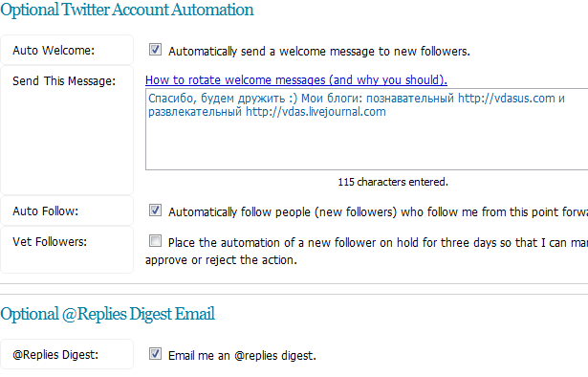This screenshot has width=588, height=377.
Task: Uncheck the Auto Welcome checkbox
Action: [x=155, y=49]
